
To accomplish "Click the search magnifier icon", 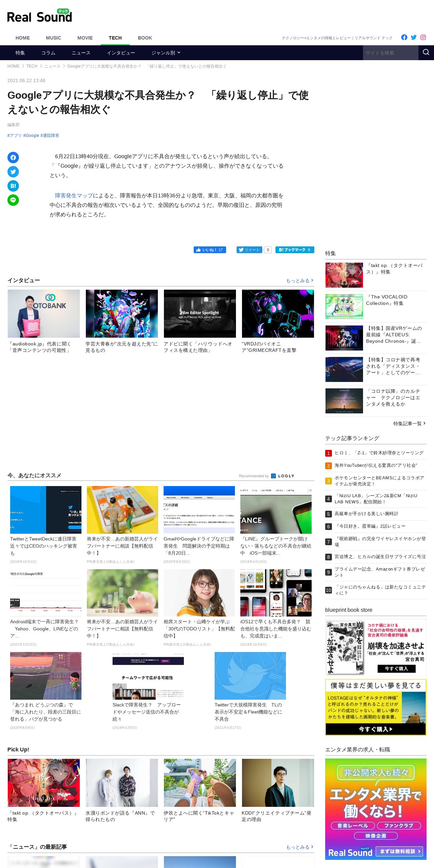I will (x=426, y=52).
